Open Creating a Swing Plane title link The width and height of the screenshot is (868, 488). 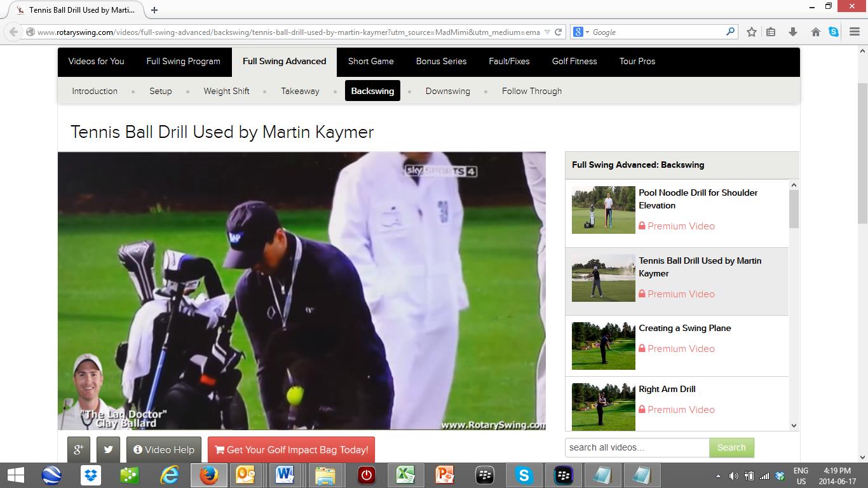point(685,328)
